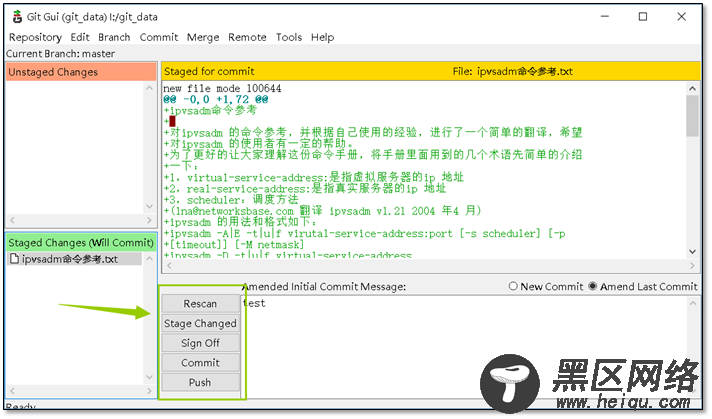Select the Amend Last Commit radio option
The image size is (712, 419).
643,286
